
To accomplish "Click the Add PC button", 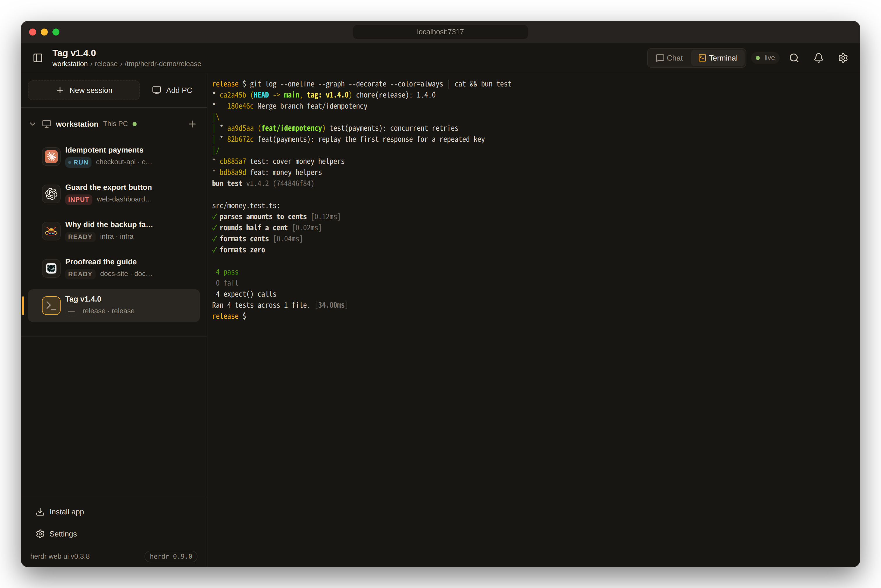I will pos(172,90).
